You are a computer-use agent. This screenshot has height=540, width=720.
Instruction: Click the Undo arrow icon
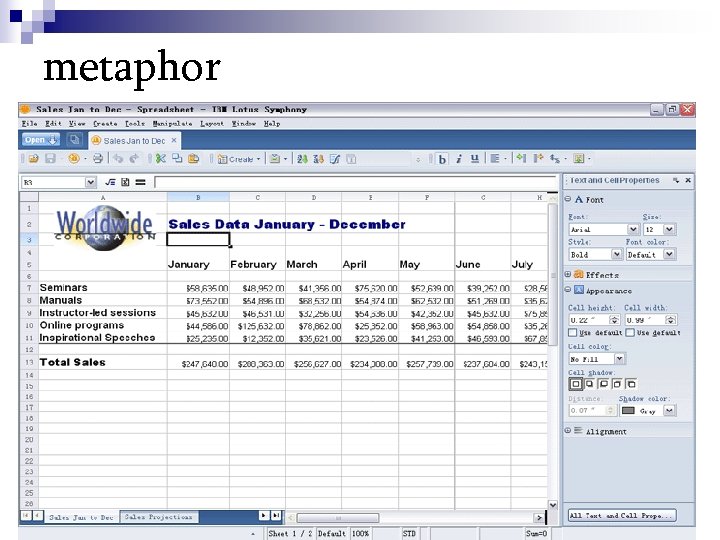click(118, 159)
